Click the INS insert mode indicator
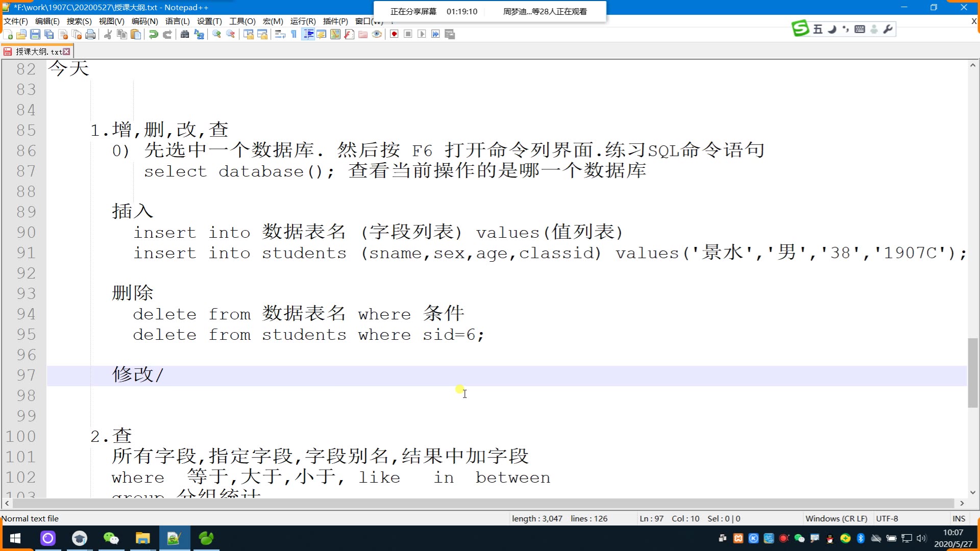The height and width of the screenshot is (551, 980). pos(959,518)
